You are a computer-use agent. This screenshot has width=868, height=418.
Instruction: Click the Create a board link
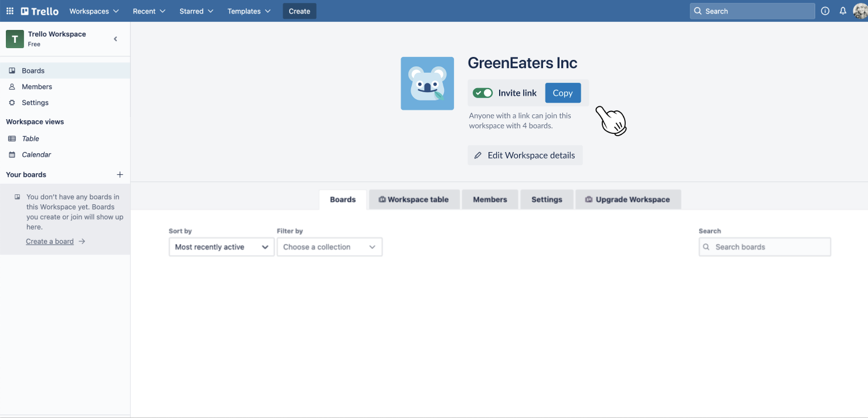coord(50,241)
